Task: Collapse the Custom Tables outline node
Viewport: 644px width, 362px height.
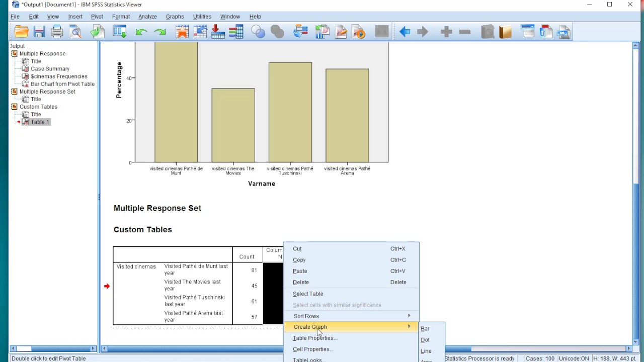Action: point(15,107)
